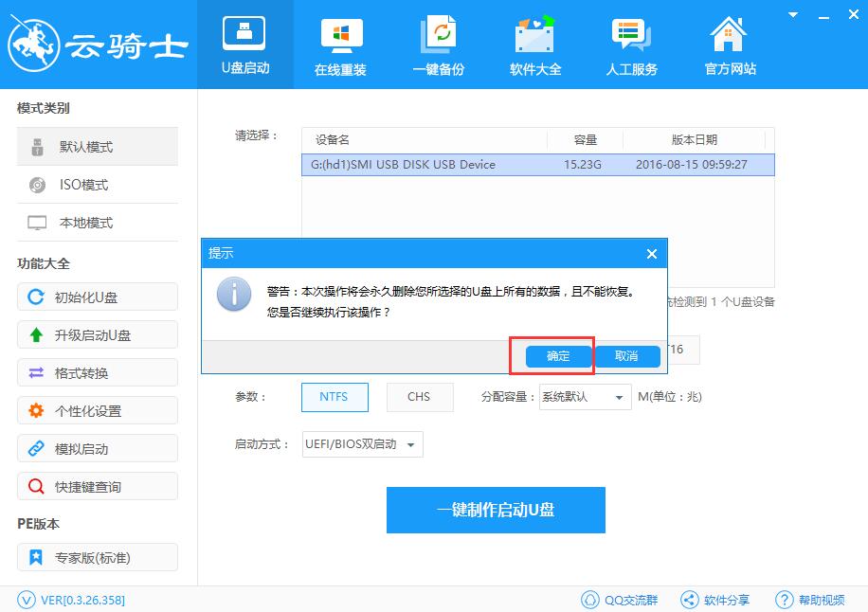Click the 15.23G capacity cell
The height and width of the screenshot is (612, 868).
pyautogui.click(x=583, y=165)
